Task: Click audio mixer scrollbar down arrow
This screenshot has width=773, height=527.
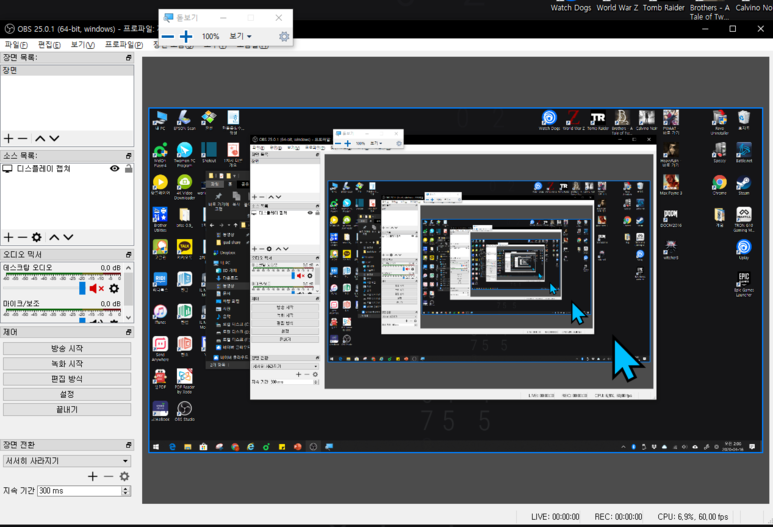Action: point(129,318)
